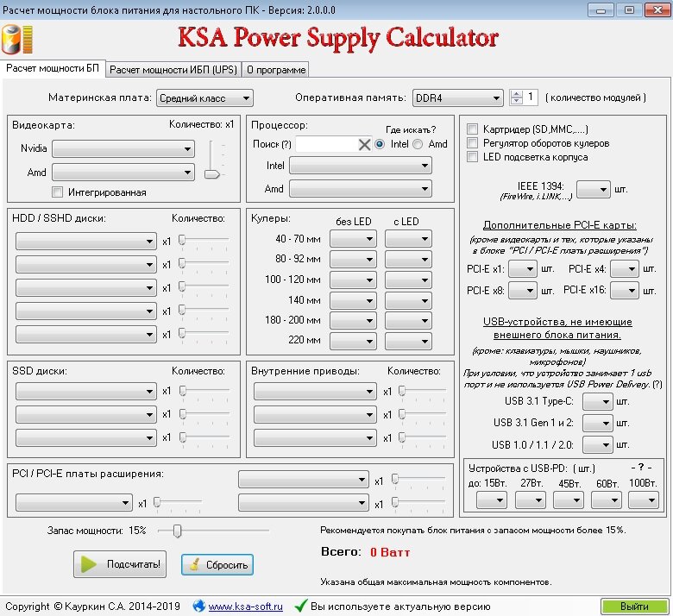This screenshot has width=673, height=616.
Task: Expand the Amd video card dropdown
Action: [123, 173]
